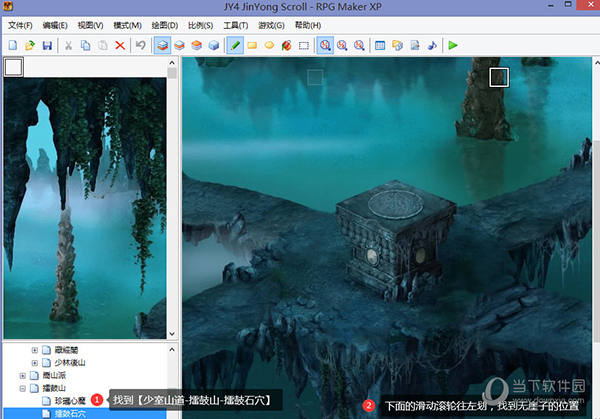Set map zoom to 1:4 scale
Viewport: 600px width, 419px height.
(x=359, y=46)
